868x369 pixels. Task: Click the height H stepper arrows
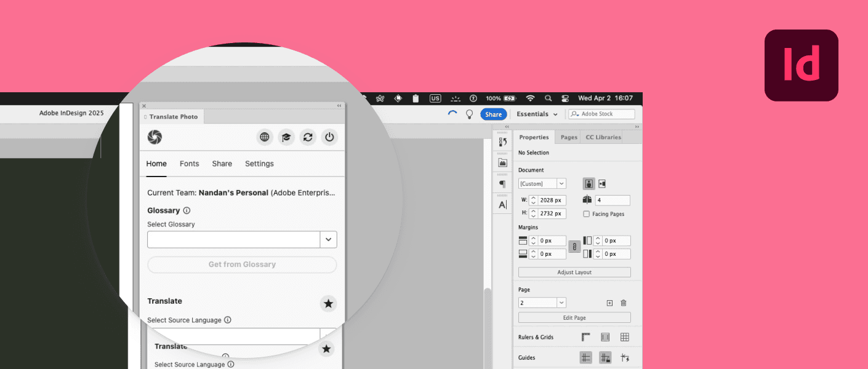pyautogui.click(x=533, y=213)
